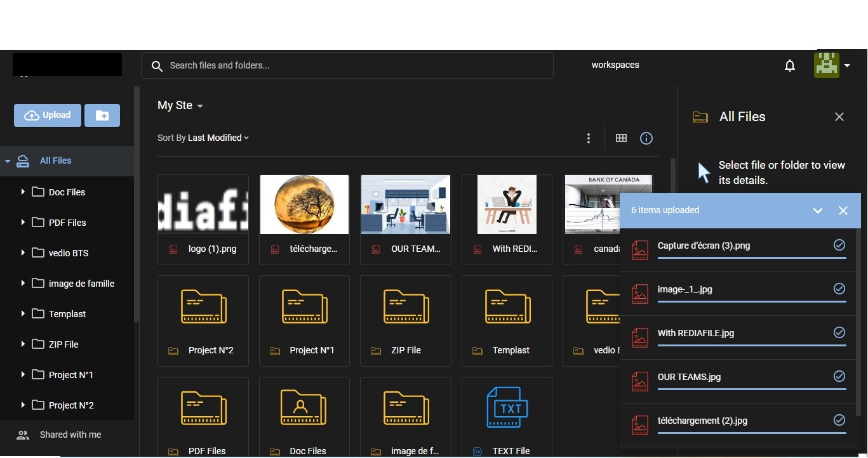The width and height of the screenshot is (868, 458).
Task: Open the user avatar menu
Action: [832, 65]
